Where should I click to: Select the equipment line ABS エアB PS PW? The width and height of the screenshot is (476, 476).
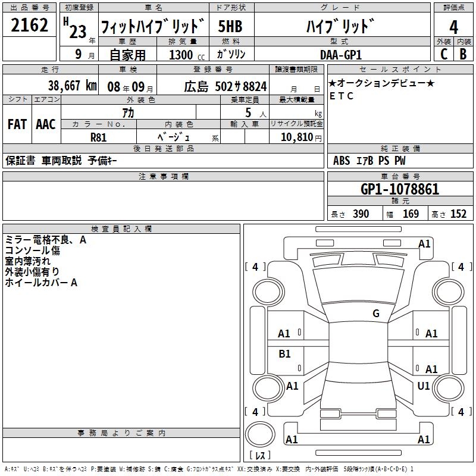click(x=369, y=160)
